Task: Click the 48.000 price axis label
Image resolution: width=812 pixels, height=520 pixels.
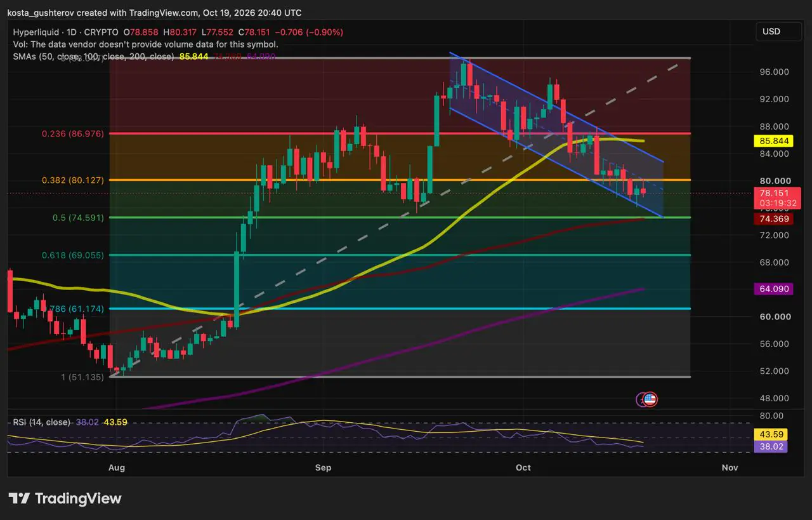Action: pos(775,399)
